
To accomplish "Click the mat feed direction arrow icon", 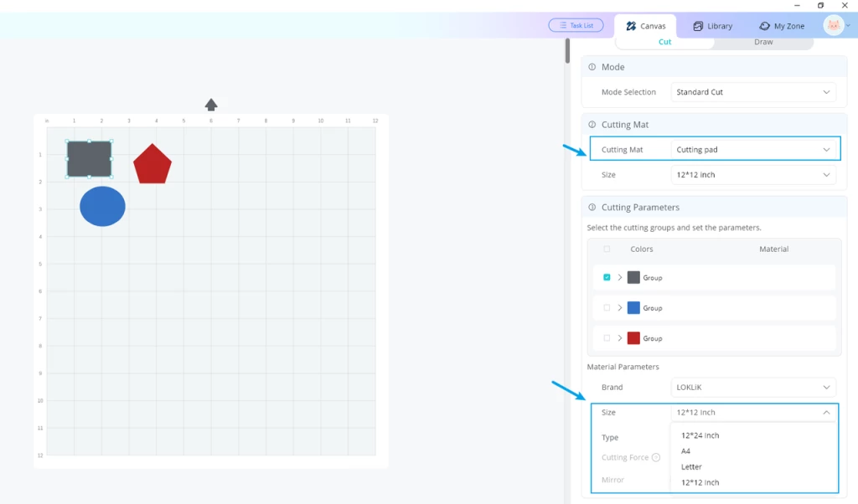I will (211, 105).
